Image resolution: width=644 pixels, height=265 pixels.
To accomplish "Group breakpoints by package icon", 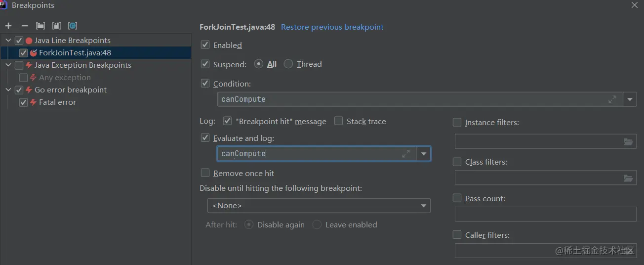I will (40, 26).
